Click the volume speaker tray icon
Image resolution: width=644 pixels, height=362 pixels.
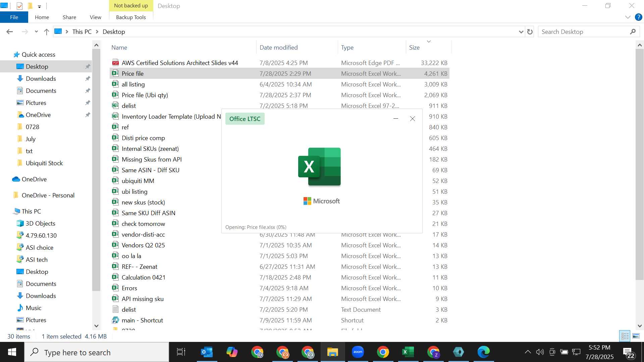540,352
